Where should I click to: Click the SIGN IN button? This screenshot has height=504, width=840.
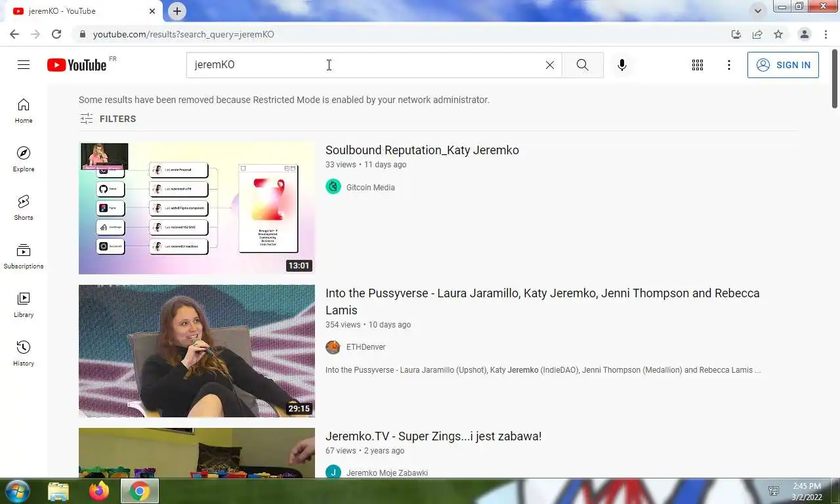point(783,65)
